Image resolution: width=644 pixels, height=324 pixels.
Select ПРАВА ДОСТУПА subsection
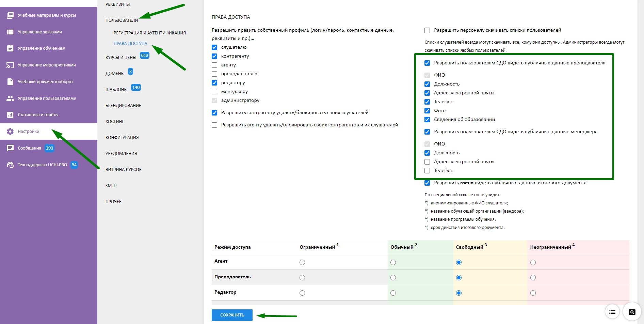click(130, 44)
